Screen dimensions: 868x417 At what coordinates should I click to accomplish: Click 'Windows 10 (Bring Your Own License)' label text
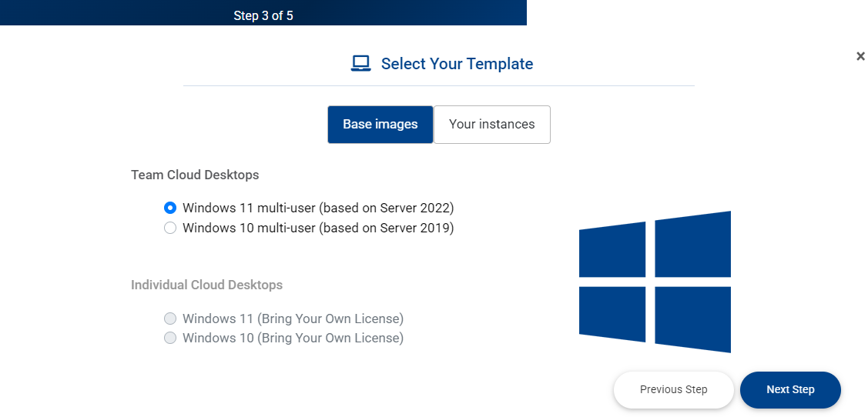293,338
